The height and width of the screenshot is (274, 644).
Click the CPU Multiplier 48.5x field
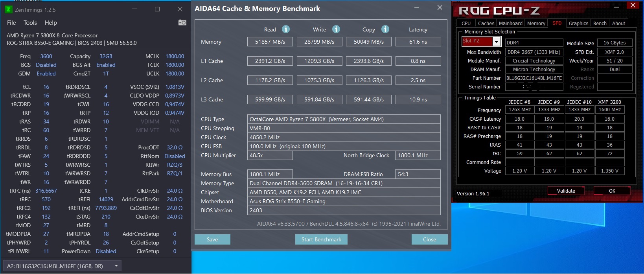(x=270, y=155)
